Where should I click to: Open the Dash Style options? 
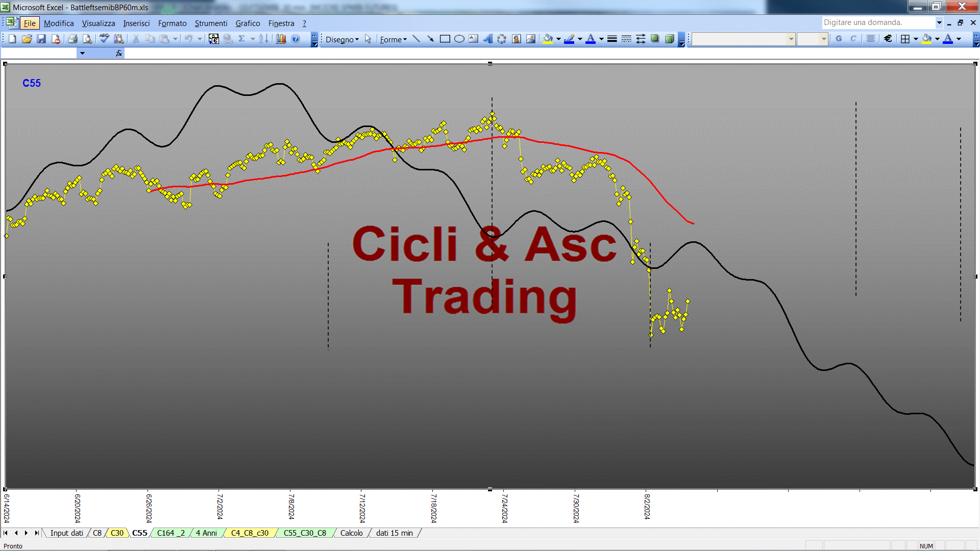tap(626, 39)
